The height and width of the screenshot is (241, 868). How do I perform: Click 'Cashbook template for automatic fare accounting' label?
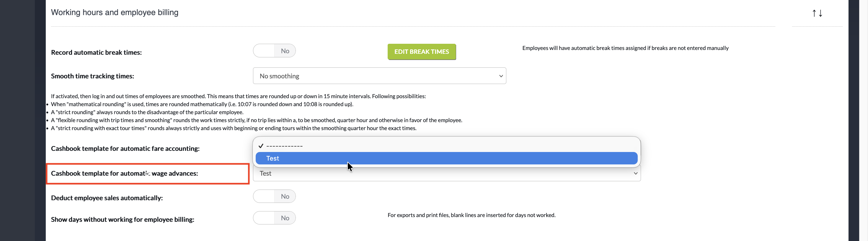125,148
